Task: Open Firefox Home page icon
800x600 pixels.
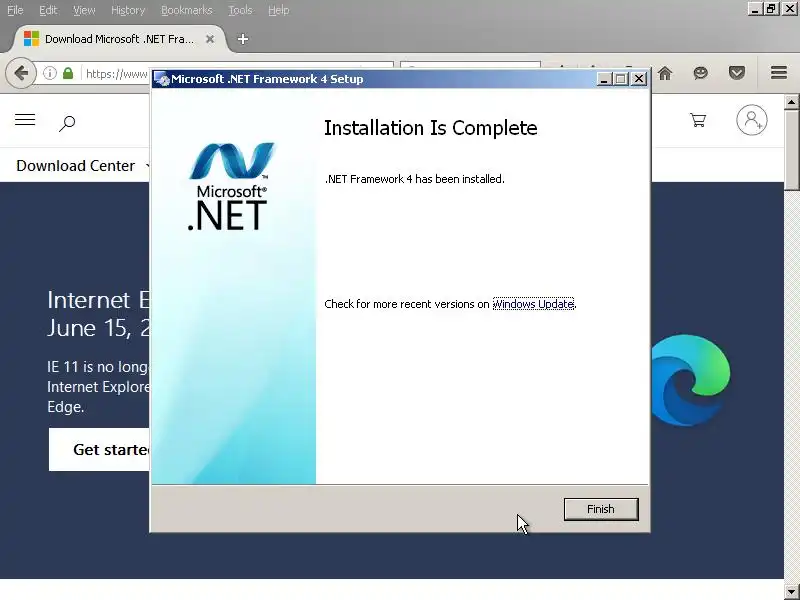Action: (665, 73)
